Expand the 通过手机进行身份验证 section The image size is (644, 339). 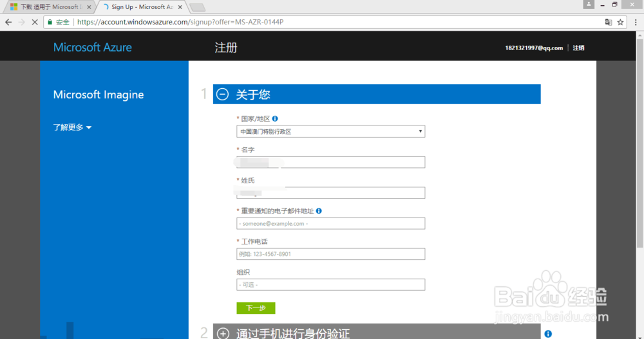coord(223,333)
